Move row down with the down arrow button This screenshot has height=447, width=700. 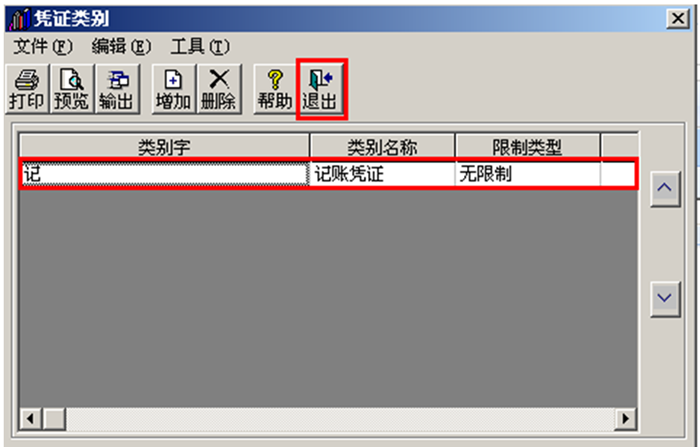click(x=665, y=299)
